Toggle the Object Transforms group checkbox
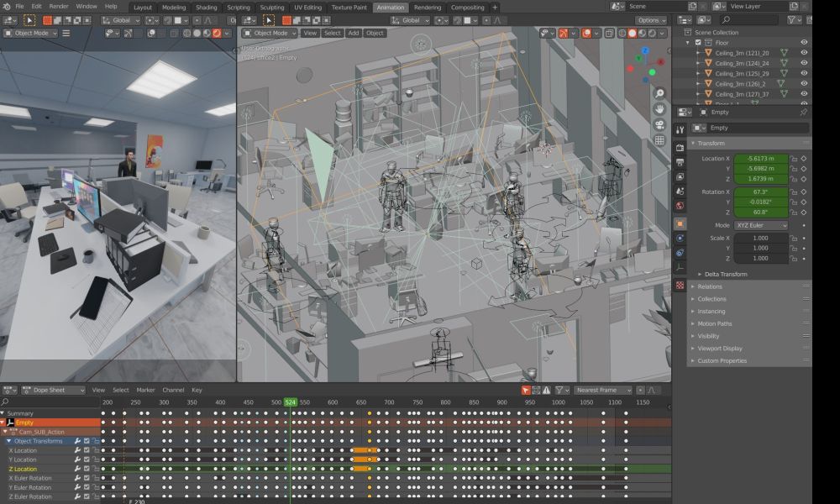The image size is (840, 504). point(87,441)
